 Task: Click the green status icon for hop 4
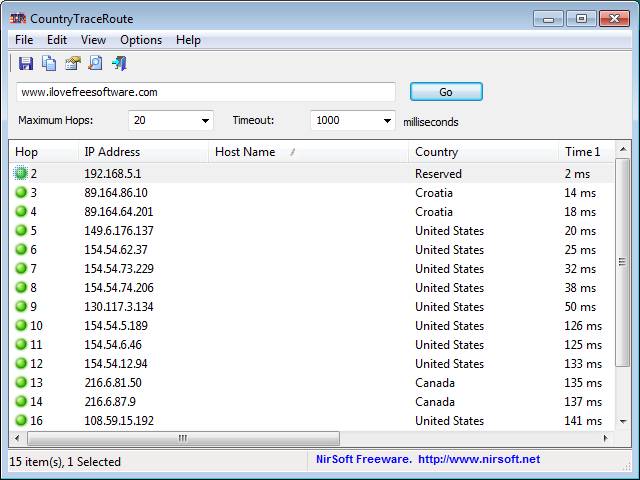[21, 211]
